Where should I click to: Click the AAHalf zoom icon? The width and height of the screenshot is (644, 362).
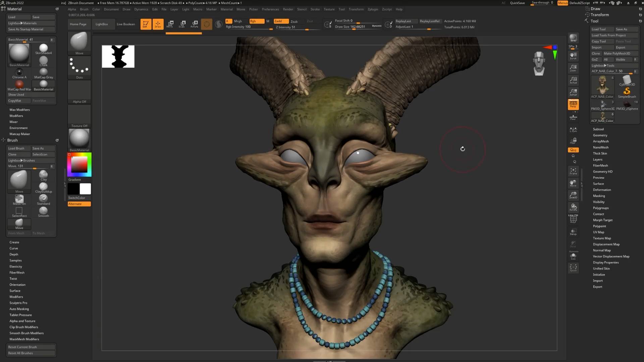click(573, 92)
